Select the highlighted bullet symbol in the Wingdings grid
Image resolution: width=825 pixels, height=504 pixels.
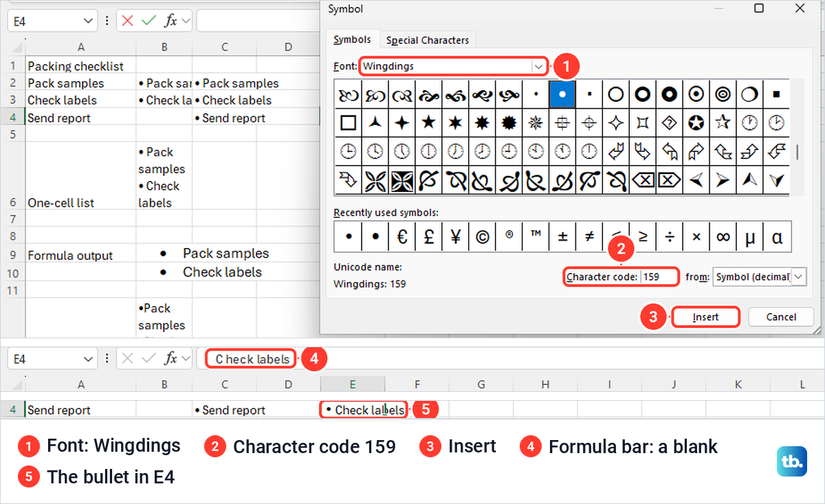[562, 94]
